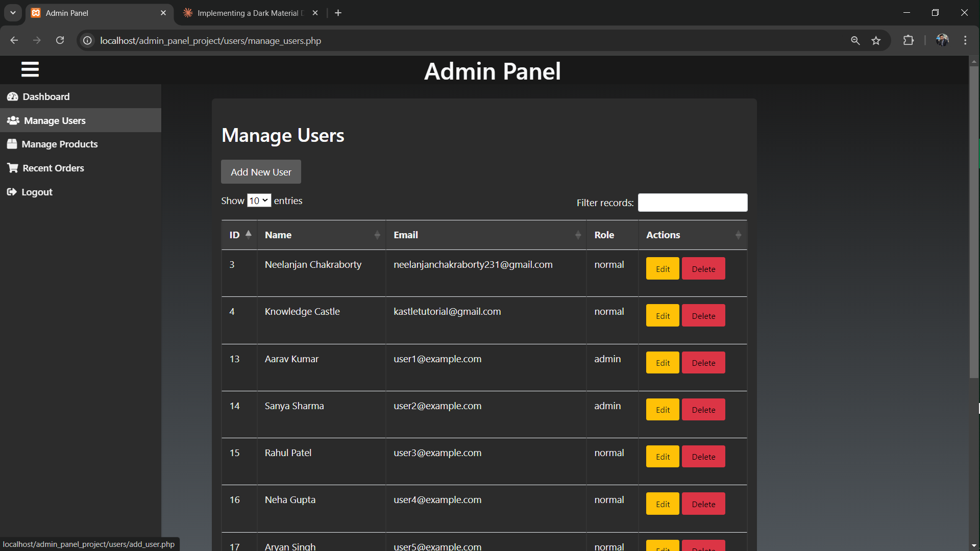Click the Recent Orders cart icon
The image size is (980, 551).
(x=13, y=168)
